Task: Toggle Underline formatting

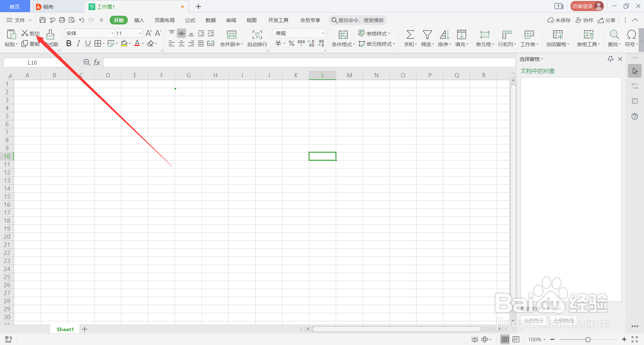Action: coord(88,43)
